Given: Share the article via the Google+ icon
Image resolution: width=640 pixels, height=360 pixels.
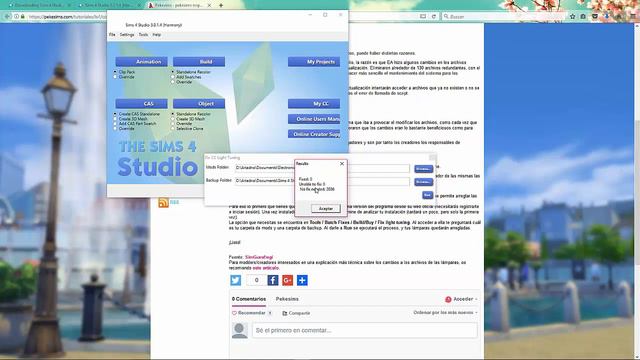Looking at the screenshot, I should point(287,280).
